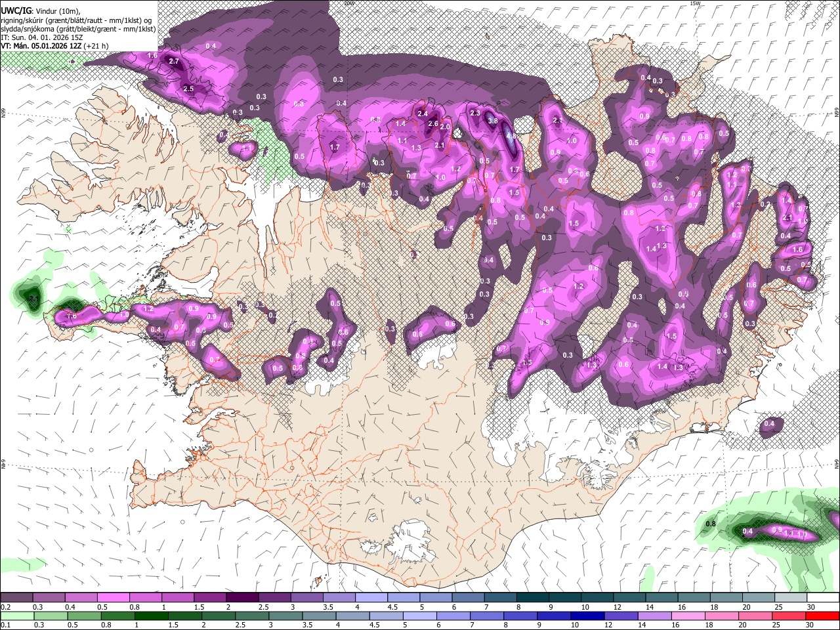Click the 'Vindur (10m)' label in header

56,12
